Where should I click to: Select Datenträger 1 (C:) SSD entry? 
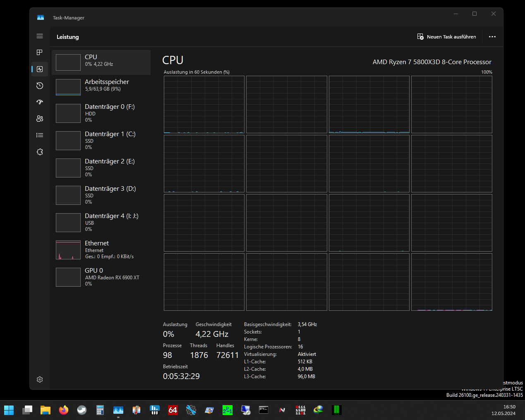tap(101, 140)
